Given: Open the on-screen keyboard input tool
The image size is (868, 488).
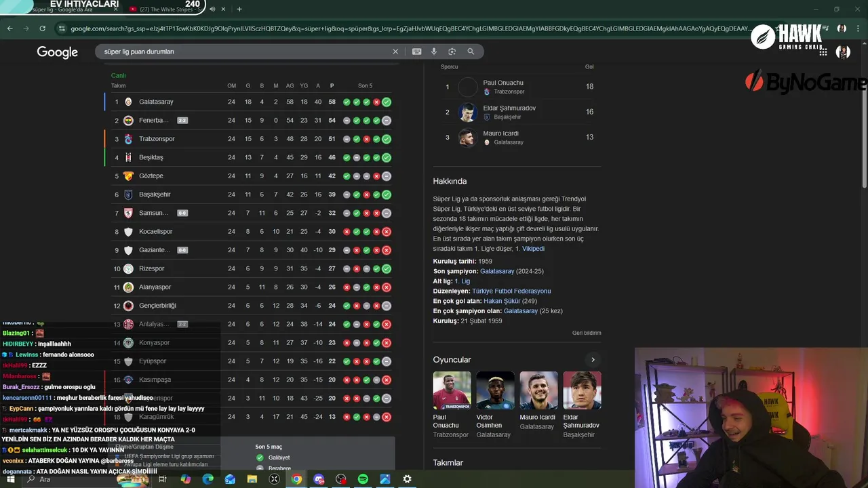Looking at the screenshot, I should tap(416, 52).
